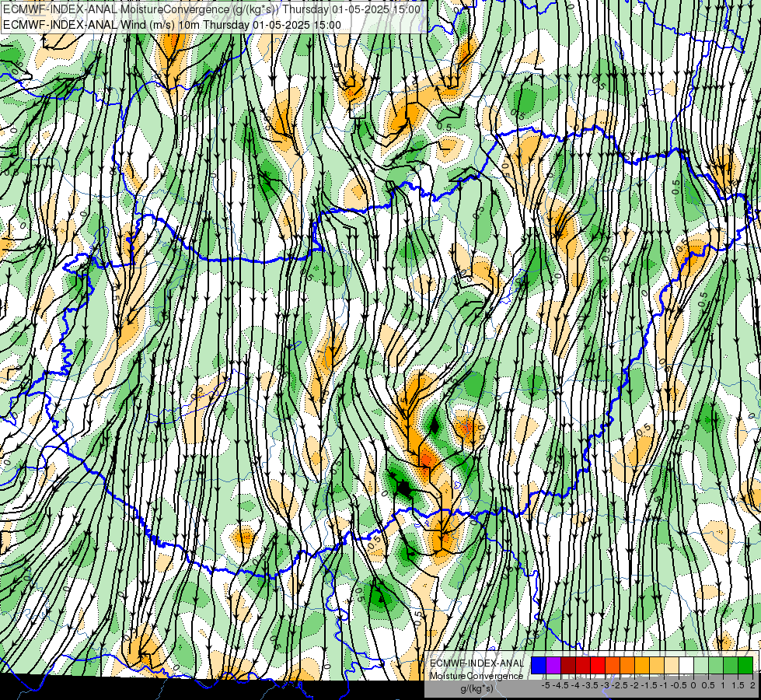
Task: Click the 1.5 legend tick value
Action: coord(738,685)
